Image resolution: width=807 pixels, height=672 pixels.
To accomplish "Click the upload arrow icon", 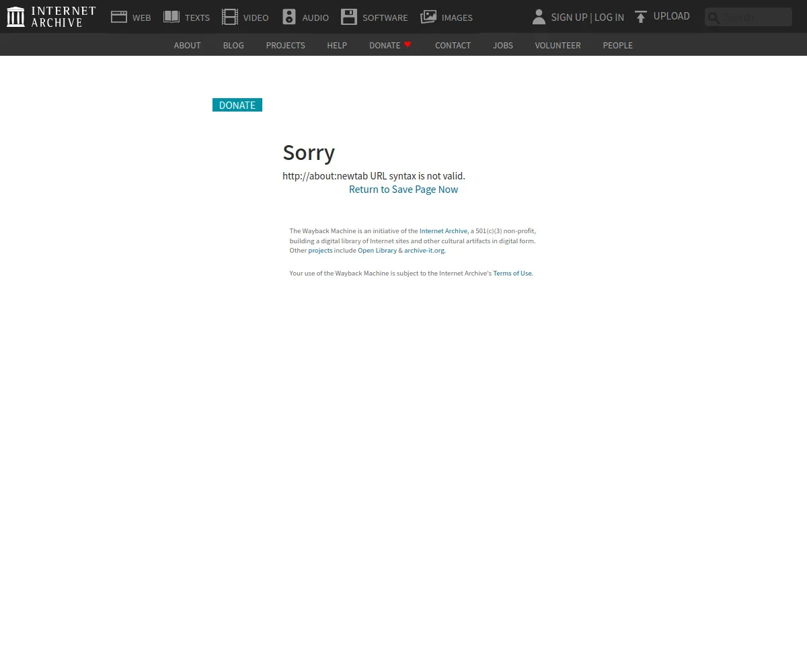I will (x=641, y=17).
